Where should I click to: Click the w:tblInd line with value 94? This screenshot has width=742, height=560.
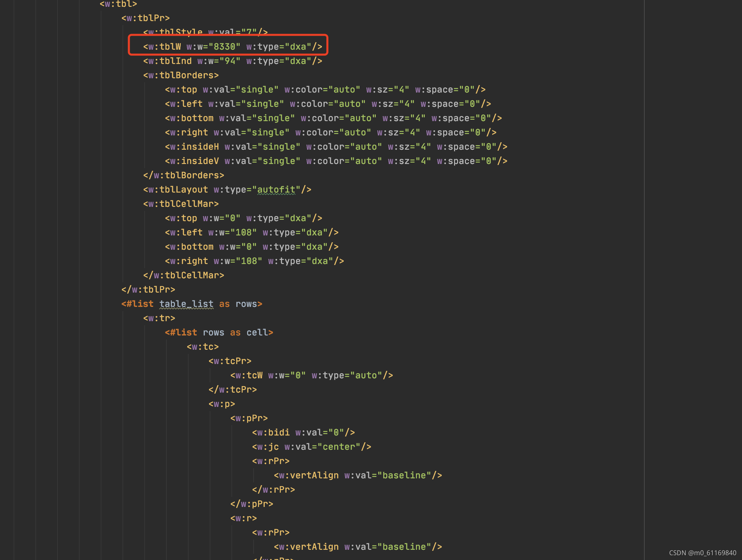pyautogui.click(x=232, y=61)
